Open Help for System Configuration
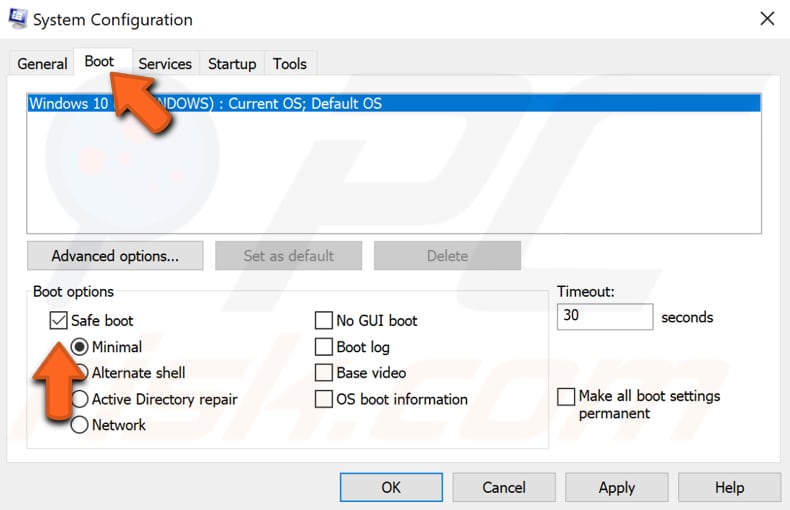The height and width of the screenshot is (510, 790). tap(730, 487)
